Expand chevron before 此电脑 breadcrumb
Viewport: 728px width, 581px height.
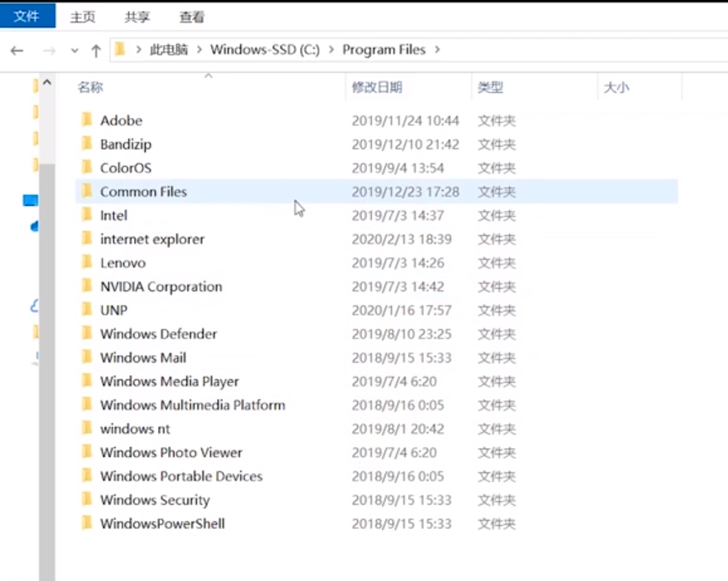coord(138,49)
